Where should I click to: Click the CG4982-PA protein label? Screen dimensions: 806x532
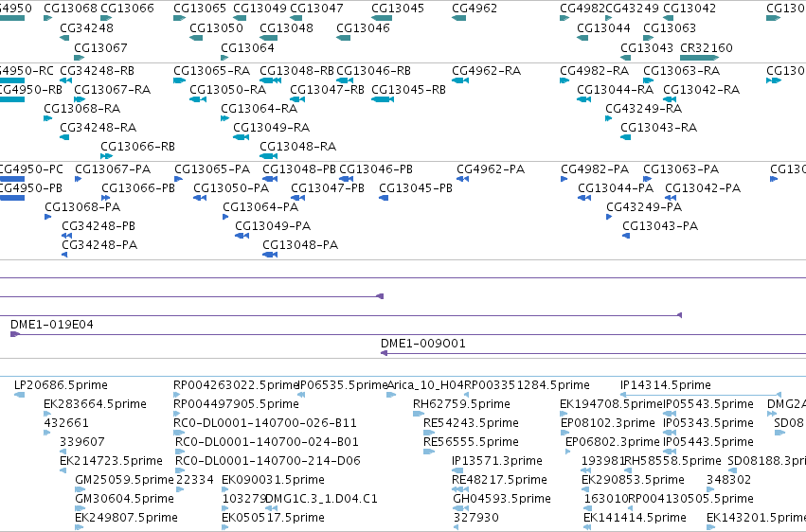pyautogui.click(x=595, y=169)
